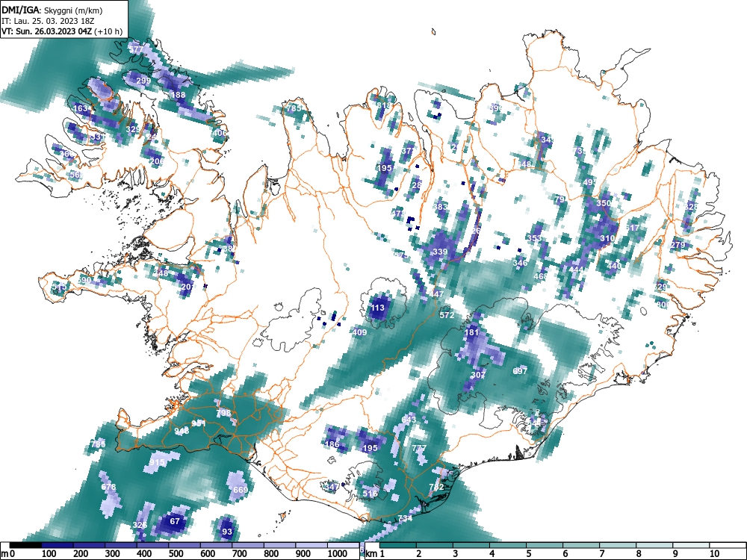Click the offshore visibility value 669
Viewport: 747px width, 560px height.
pos(241,490)
